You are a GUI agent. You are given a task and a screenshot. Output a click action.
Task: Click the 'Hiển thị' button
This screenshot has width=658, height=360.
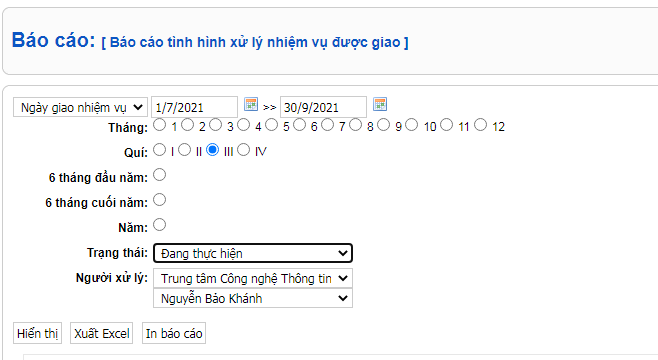coord(37,333)
